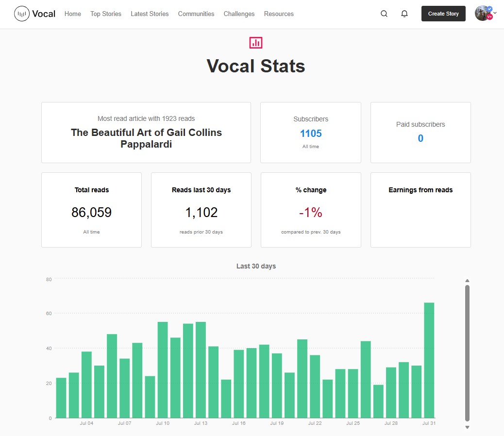Expand the chevron next to profile avatar
The height and width of the screenshot is (436, 504).
(495, 13)
